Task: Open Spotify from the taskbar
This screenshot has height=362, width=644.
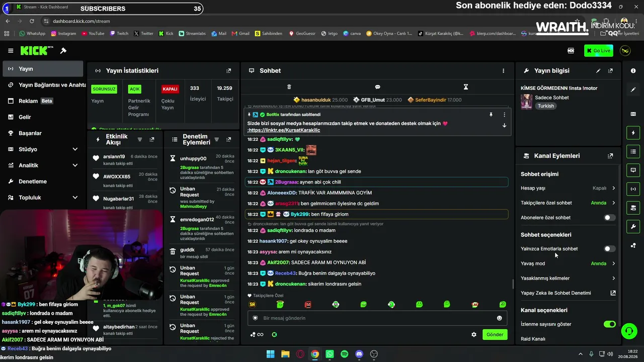Action: pyautogui.click(x=344, y=354)
